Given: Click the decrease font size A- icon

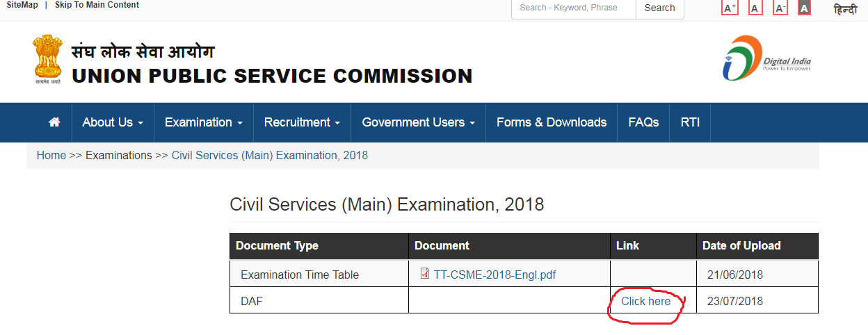Looking at the screenshot, I should (780, 8).
